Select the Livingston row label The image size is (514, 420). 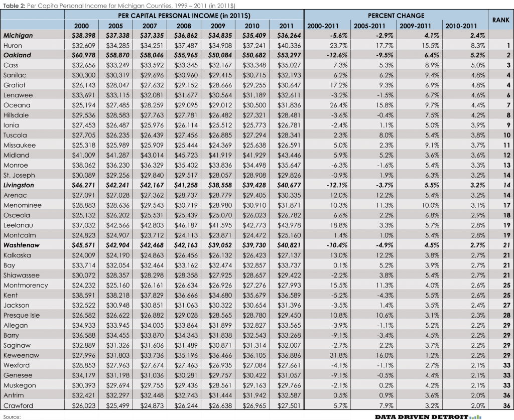point(19,185)
